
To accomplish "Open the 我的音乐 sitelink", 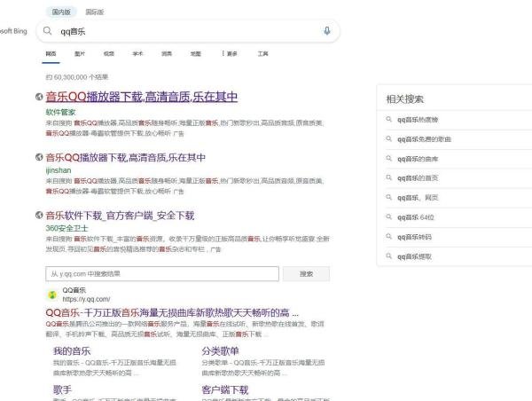I will point(72,350).
